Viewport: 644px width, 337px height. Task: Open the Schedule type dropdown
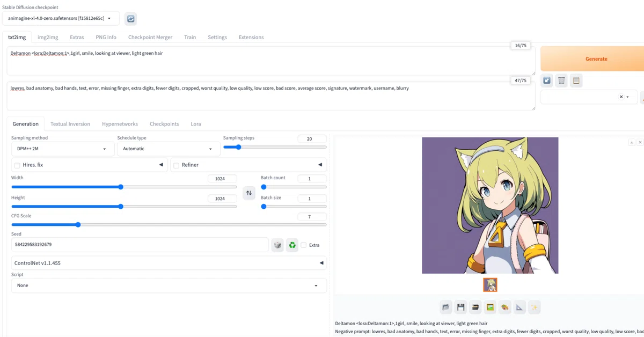click(x=167, y=149)
